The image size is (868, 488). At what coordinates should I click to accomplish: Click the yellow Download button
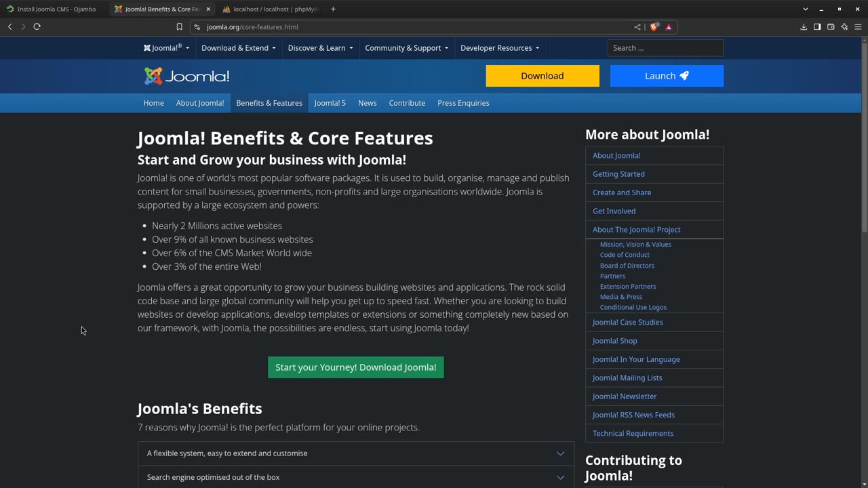pyautogui.click(x=542, y=76)
